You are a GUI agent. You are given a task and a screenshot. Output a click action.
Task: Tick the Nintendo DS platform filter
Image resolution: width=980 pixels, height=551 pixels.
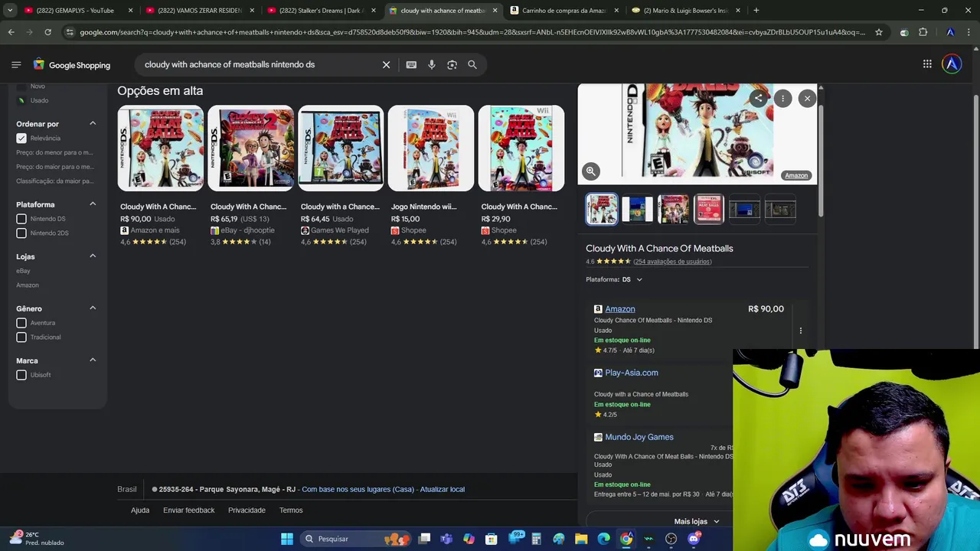click(x=21, y=219)
